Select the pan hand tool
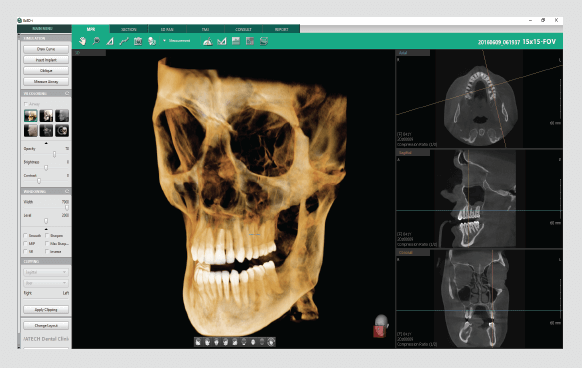This screenshot has height=368, width=582. tap(82, 41)
